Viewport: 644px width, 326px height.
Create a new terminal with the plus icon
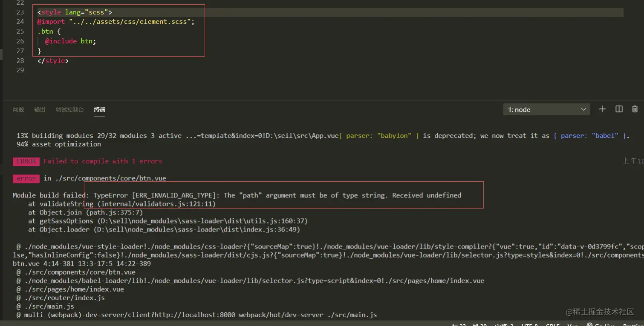click(602, 109)
